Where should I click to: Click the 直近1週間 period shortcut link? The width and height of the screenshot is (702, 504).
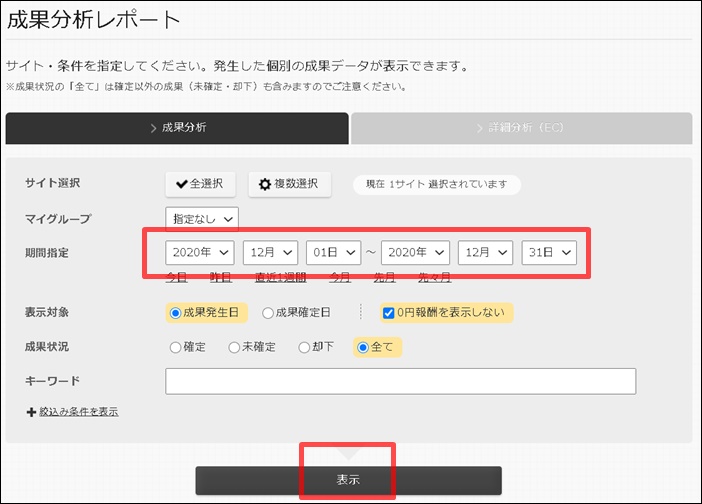point(279,277)
